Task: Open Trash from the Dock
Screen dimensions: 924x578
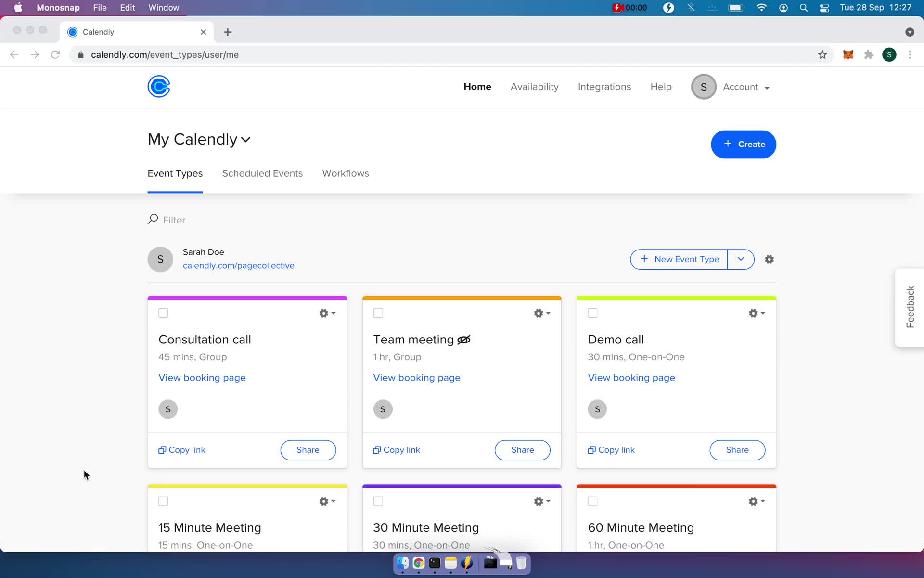Action: pyautogui.click(x=521, y=563)
